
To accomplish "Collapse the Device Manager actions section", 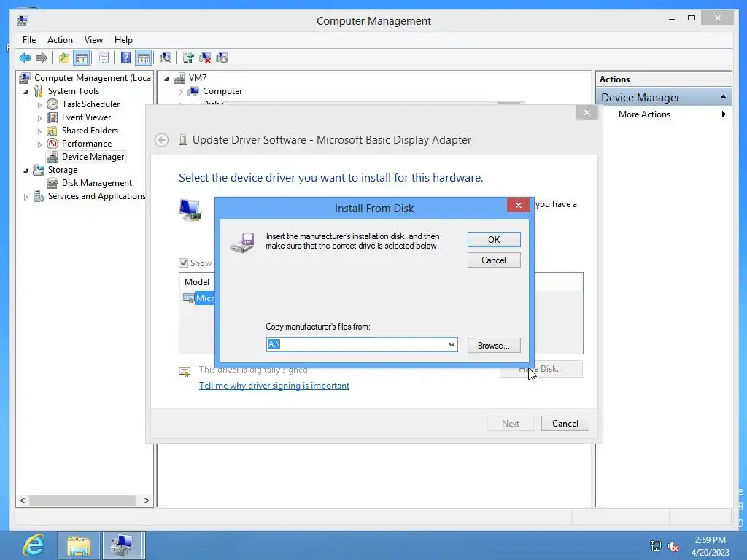I will tap(723, 97).
